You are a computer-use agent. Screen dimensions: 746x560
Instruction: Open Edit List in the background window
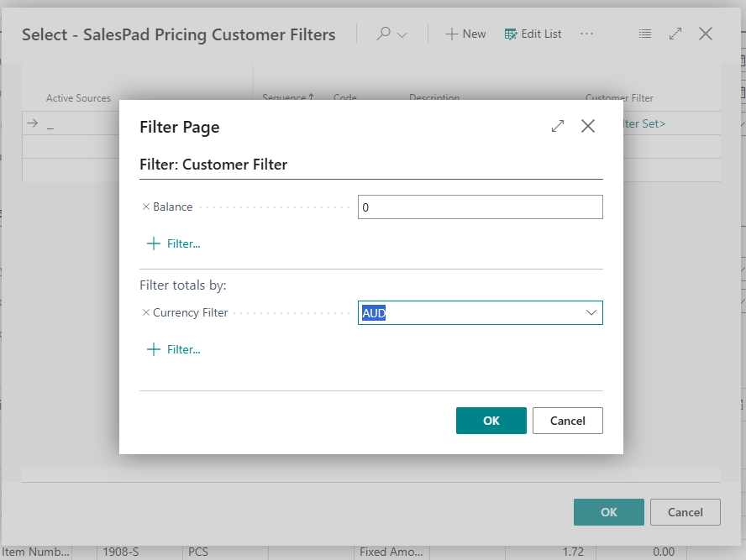(x=533, y=34)
